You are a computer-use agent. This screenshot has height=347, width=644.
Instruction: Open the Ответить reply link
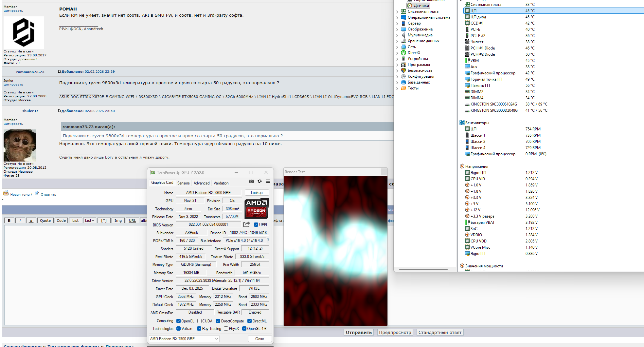pyautogui.click(x=48, y=195)
